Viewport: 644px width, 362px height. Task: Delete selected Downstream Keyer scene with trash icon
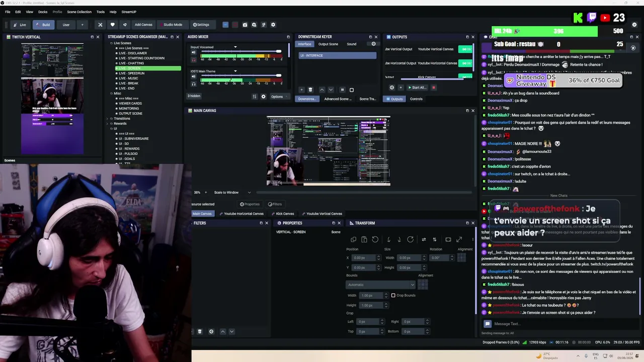tap(310, 90)
